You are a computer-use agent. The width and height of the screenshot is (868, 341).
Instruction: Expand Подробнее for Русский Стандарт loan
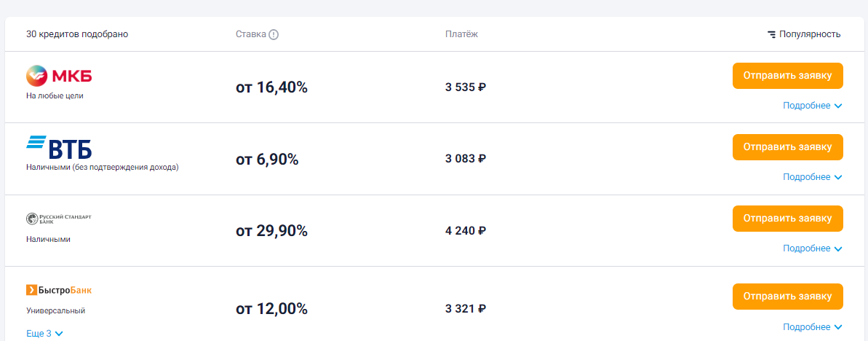(812, 248)
